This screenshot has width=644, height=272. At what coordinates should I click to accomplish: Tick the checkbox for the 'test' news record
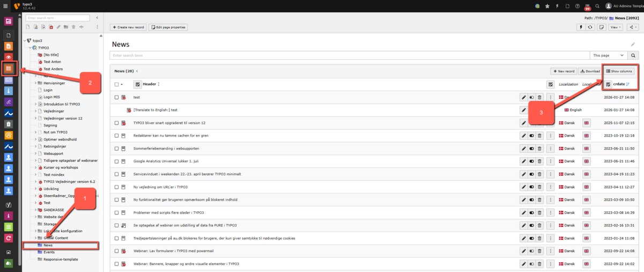tap(116, 97)
